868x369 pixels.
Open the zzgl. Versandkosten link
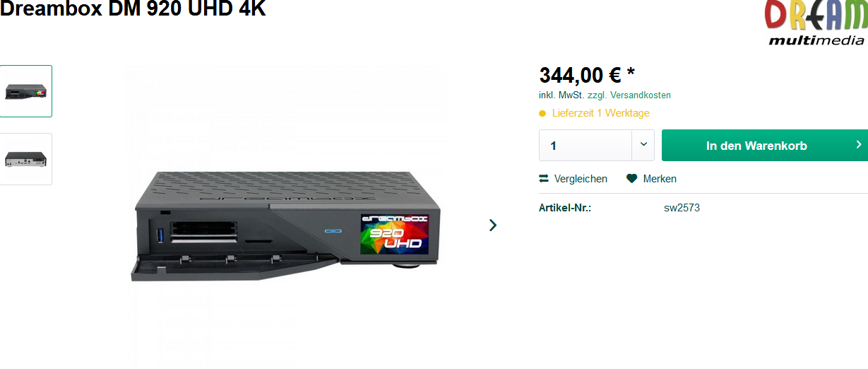tap(629, 95)
